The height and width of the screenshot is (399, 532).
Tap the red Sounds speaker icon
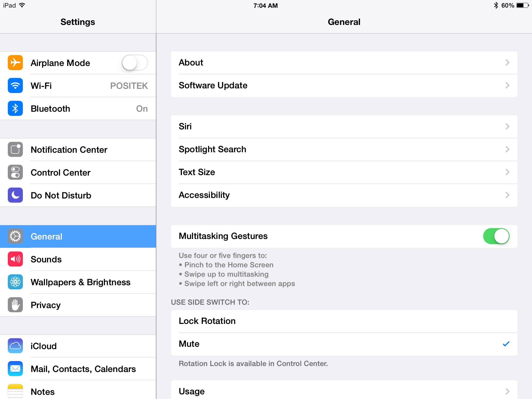tap(15, 259)
